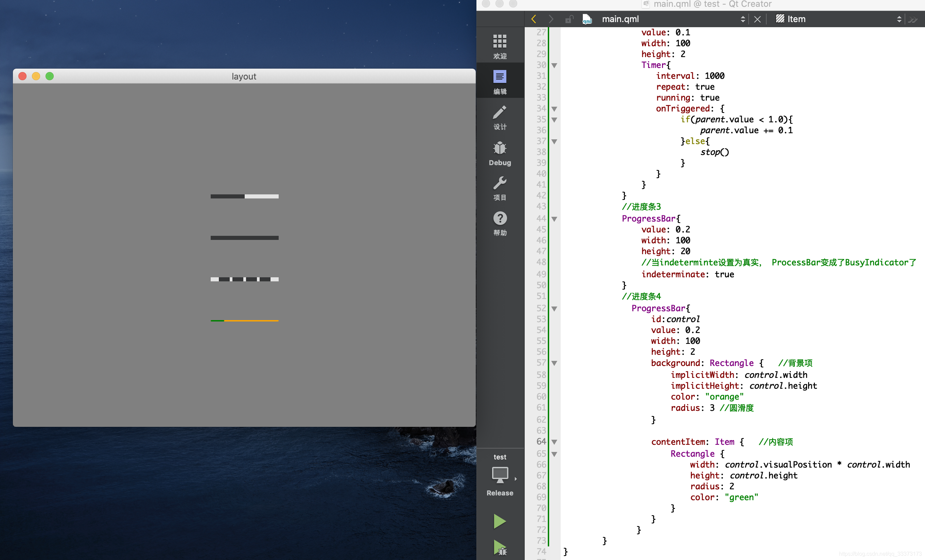Collapse the line 34 onTriggered block
This screenshot has height=560, width=925.
556,108
